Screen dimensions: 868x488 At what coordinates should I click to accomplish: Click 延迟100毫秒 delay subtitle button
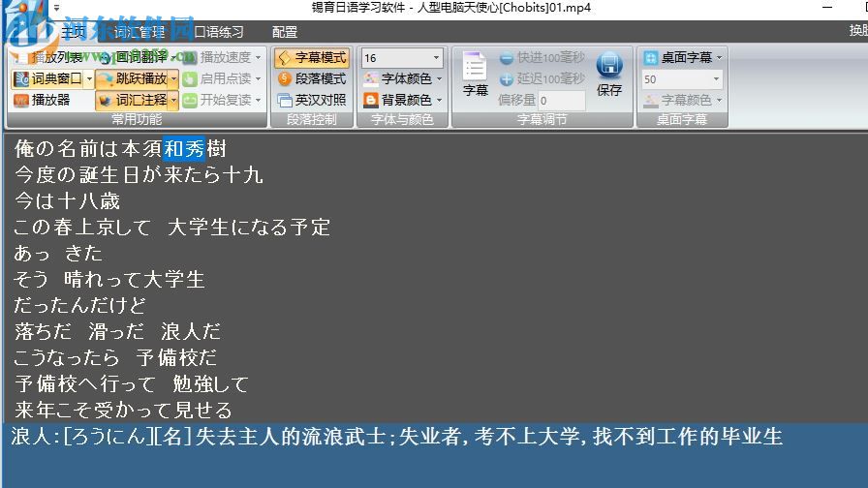[x=542, y=78]
